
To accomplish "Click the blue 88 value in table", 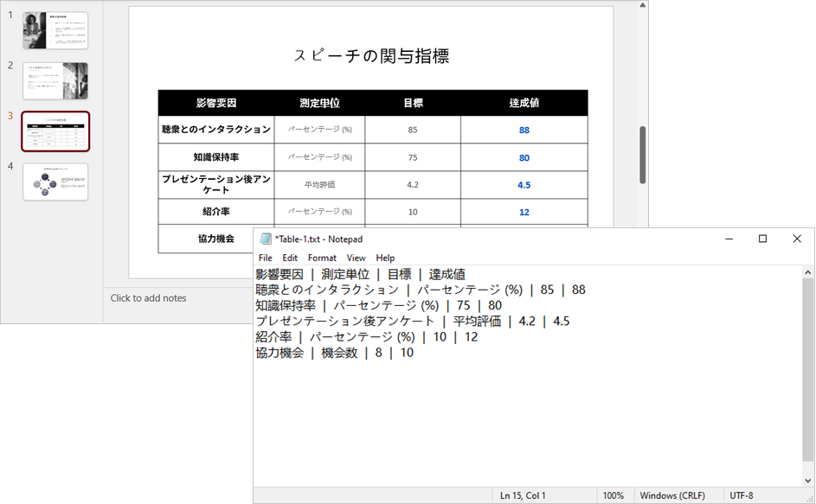I will 524,130.
